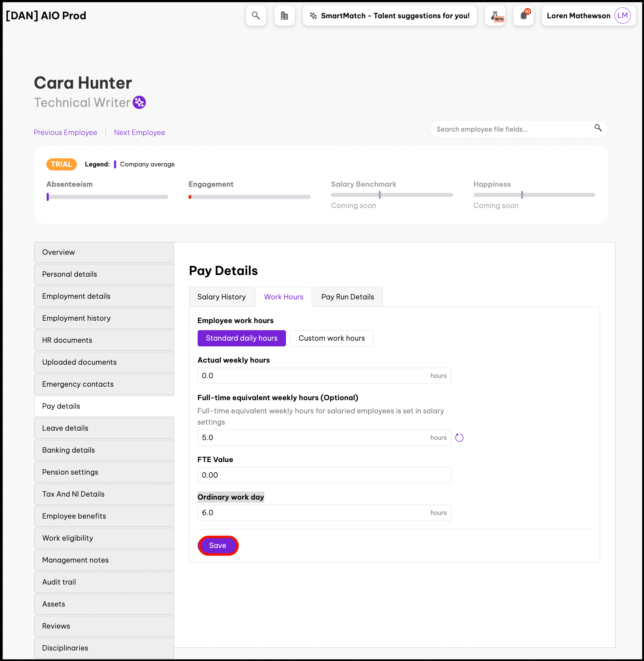Click the sparkle badge beside Technical Writer
This screenshot has width=644, height=661.
(x=139, y=102)
